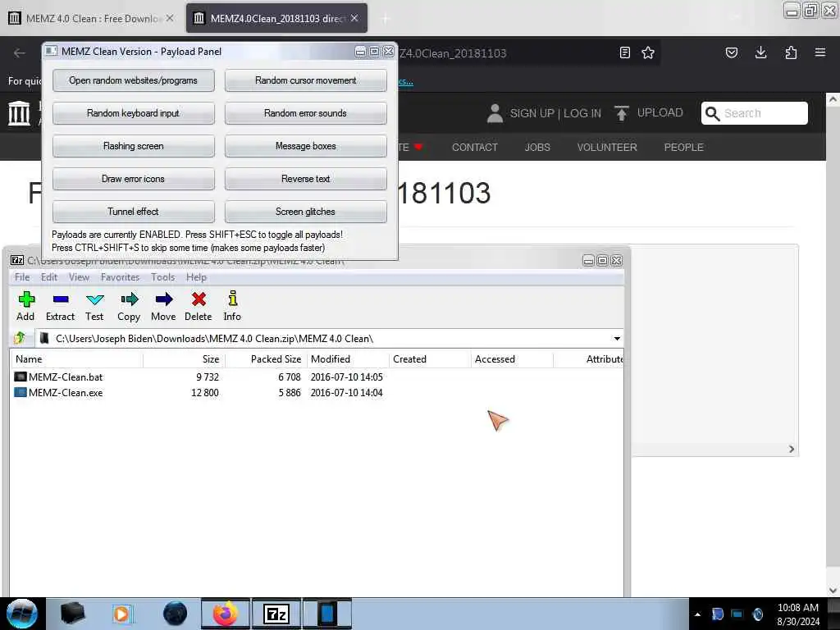Open the View menu in 7-Zip
The height and width of the screenshot is (630, 840).
tap(79, 277)
